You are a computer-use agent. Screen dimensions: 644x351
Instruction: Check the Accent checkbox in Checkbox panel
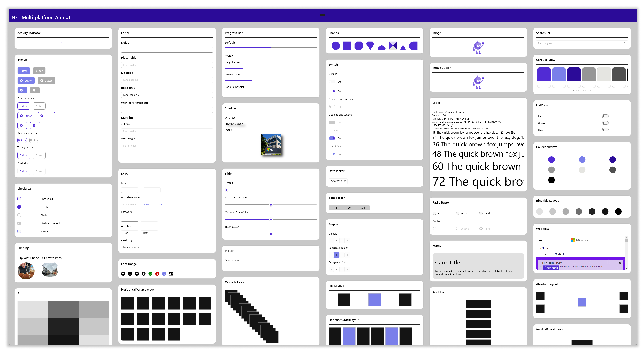pos(19,232)
